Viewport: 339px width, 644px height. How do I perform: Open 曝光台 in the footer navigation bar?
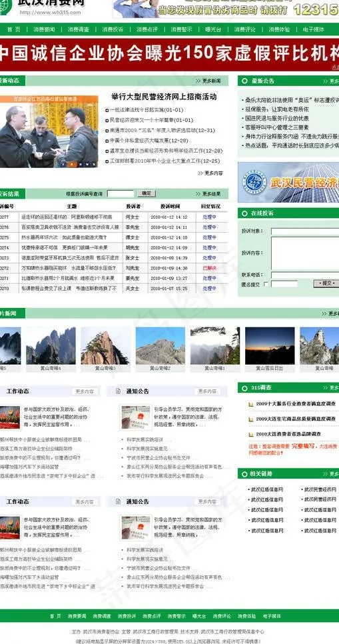pos(198,616)
